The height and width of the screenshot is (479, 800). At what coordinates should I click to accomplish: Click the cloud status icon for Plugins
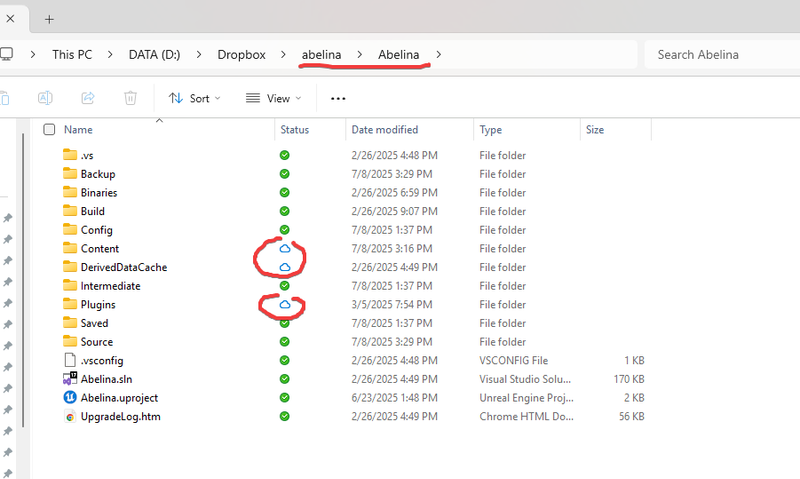[x=285, y=304]
